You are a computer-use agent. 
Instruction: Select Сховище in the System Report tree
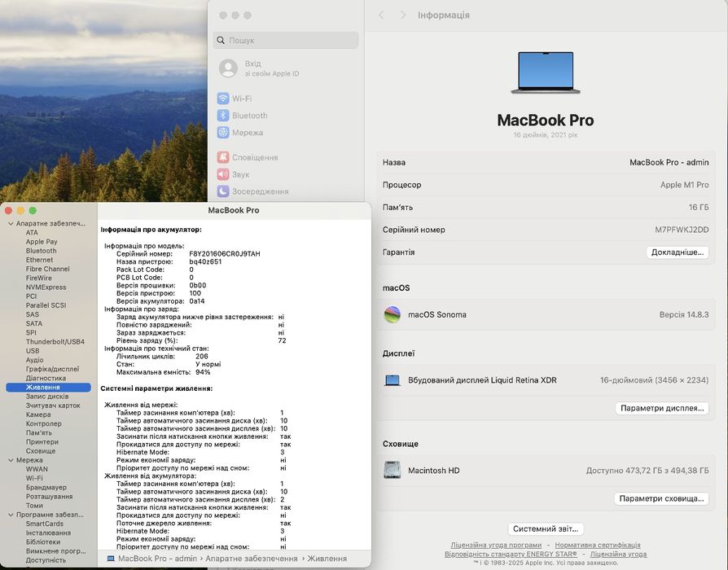click(41, 451)
